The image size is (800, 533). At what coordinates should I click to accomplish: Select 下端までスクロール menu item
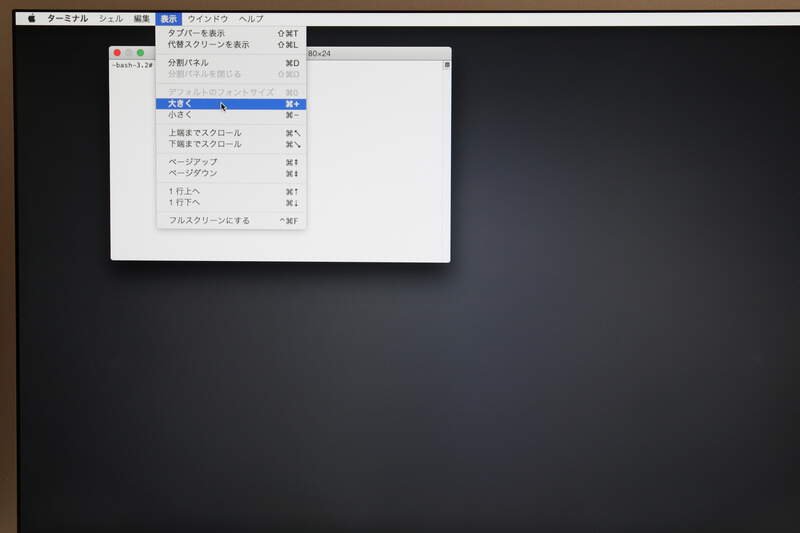(x=205, y=144)
